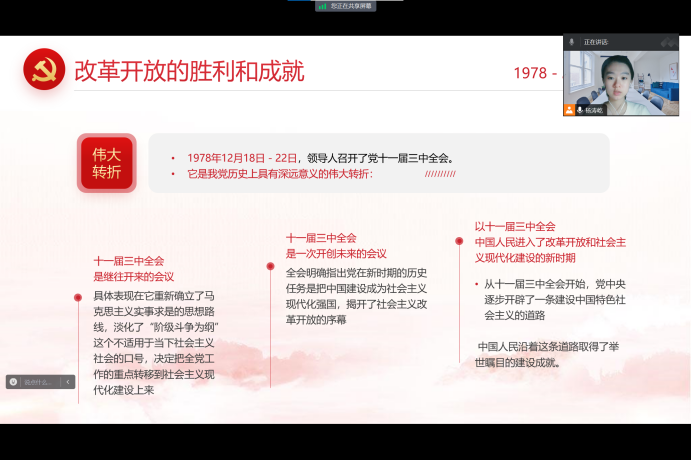Click the participant name label 杨涛屹

[595, 110]
